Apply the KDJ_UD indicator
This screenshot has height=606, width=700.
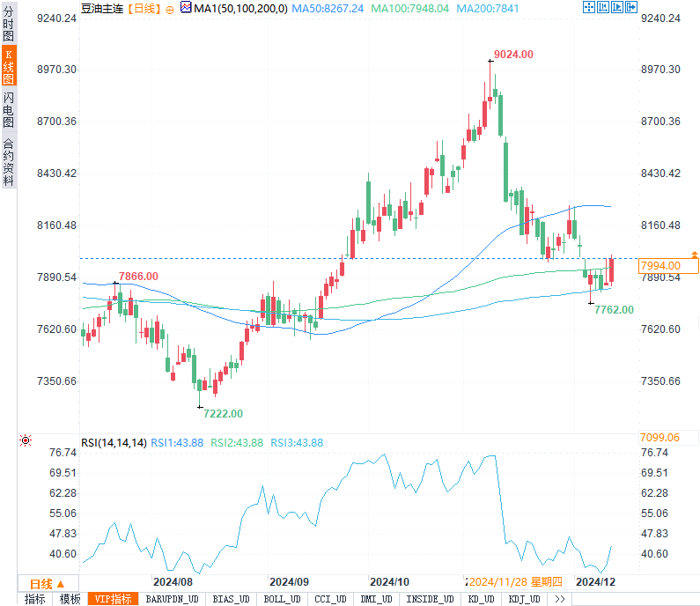pos(525,599)
